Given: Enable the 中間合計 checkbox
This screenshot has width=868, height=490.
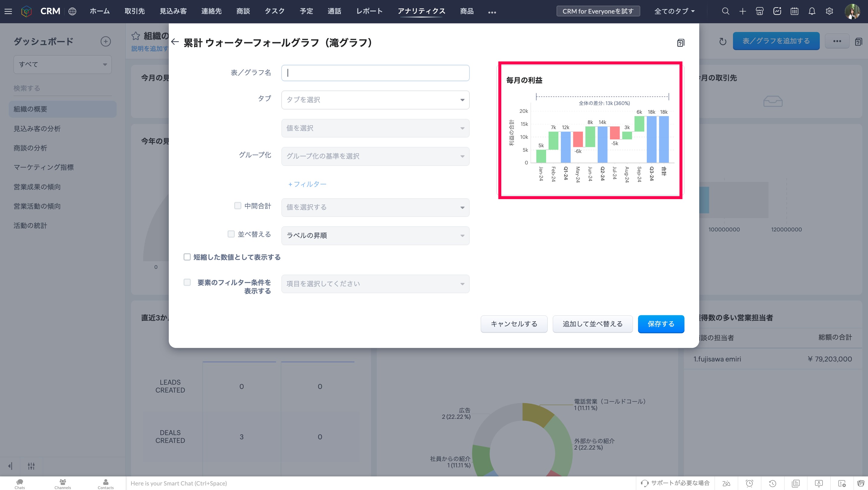Looking at the screenshot, I should pyautogui.click(x=237, y=206).
